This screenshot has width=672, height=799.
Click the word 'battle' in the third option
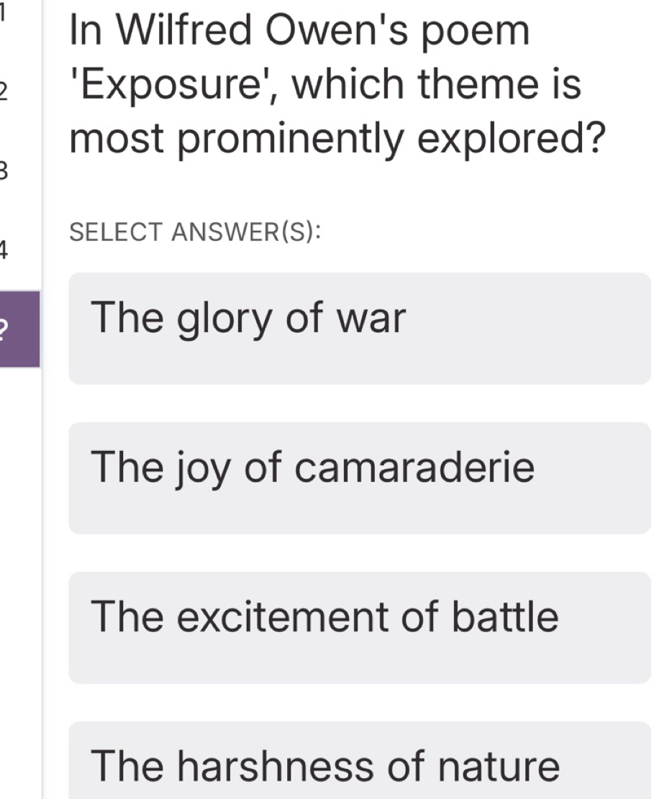[x=505, y=616]
